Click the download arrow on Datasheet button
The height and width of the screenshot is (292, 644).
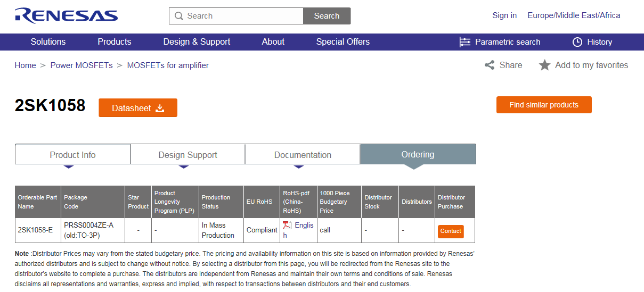coord(160,108)
